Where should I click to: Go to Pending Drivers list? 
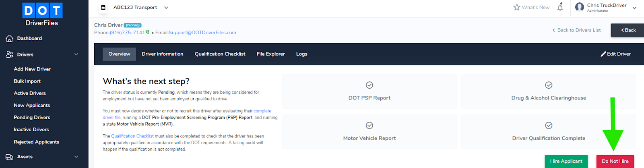pyautogui.click(x=32, y=118)
